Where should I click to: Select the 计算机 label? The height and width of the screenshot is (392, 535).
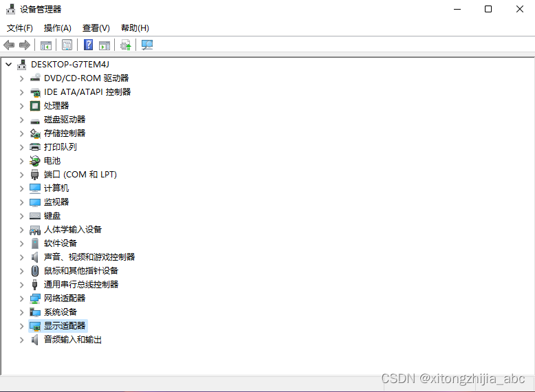(56, 188)
